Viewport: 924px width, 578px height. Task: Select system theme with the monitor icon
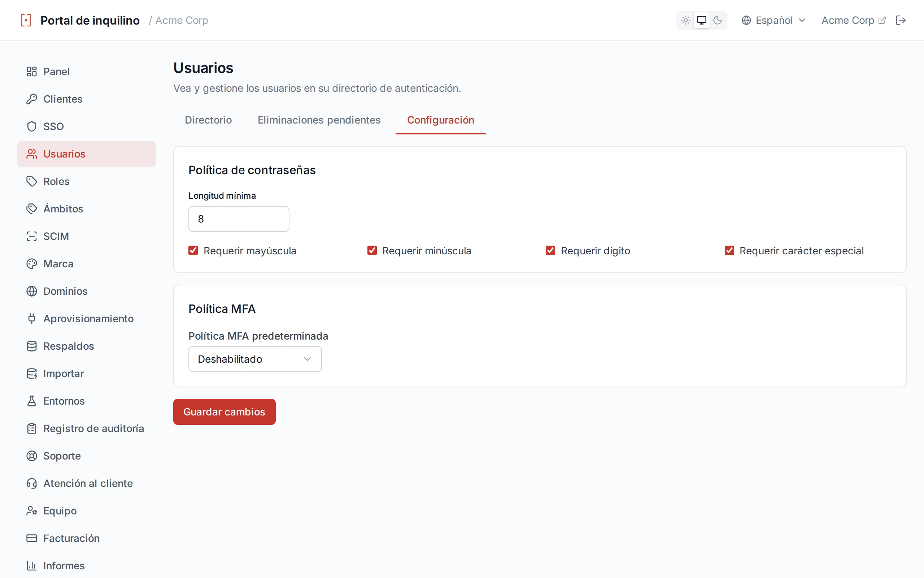[x=701, y=20]
